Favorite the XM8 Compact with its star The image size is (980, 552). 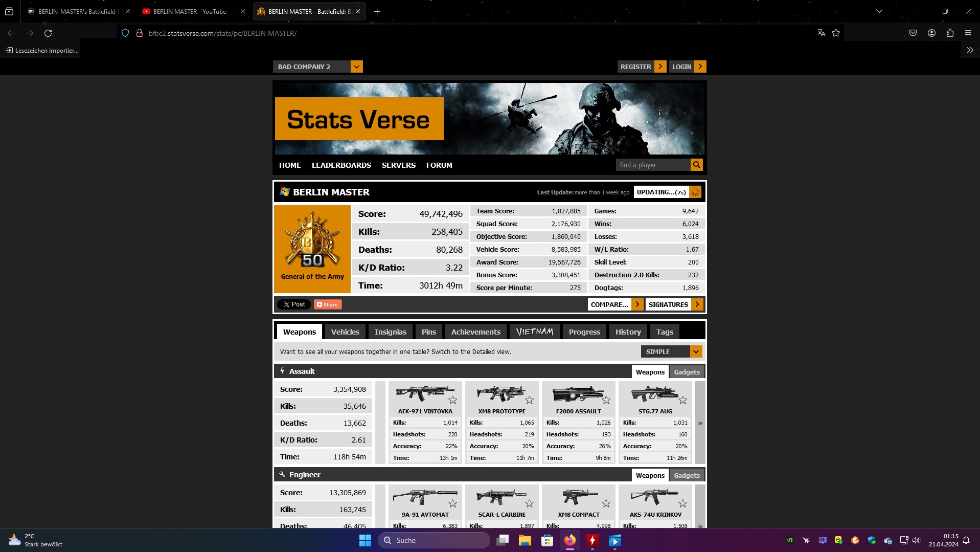pos(606,503)
